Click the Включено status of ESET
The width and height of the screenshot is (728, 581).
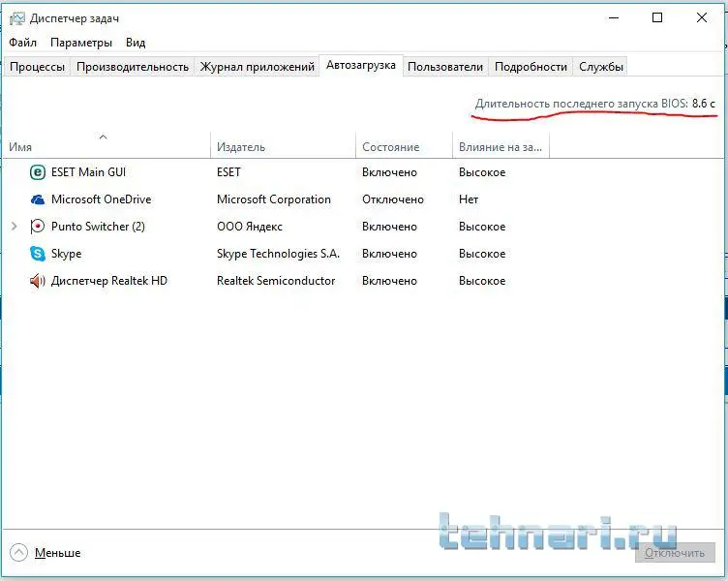pyautogui.click(x=389, y=172)
